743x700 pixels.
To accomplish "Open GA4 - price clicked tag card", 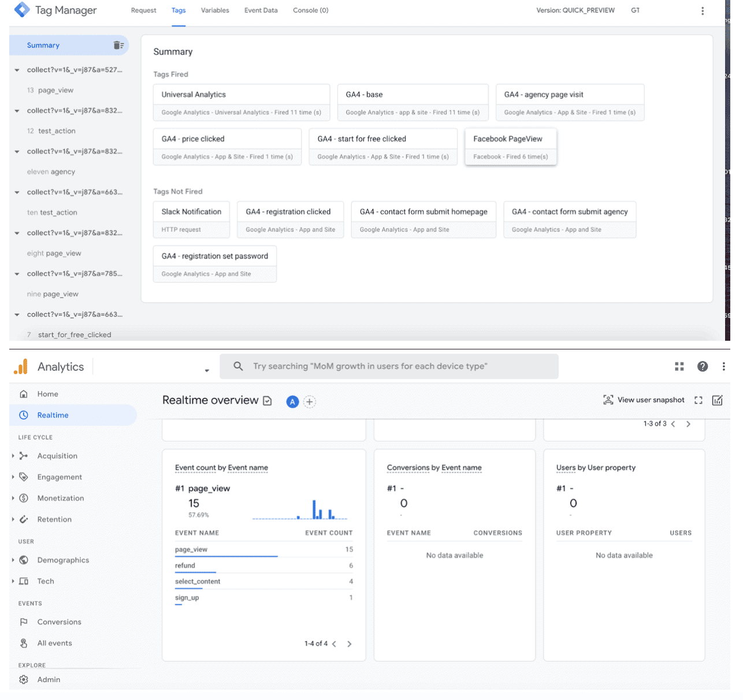I will 227,147.
